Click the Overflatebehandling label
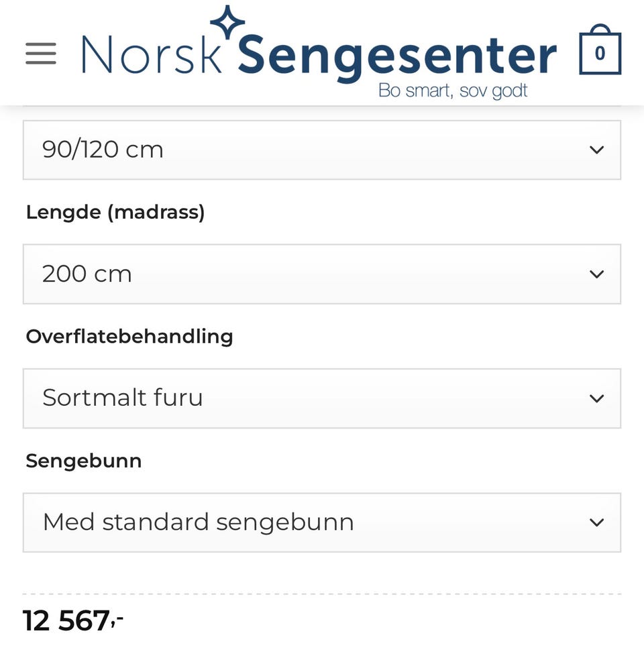The height and width of the screenshot is (656, 644). tap(129, 337)
